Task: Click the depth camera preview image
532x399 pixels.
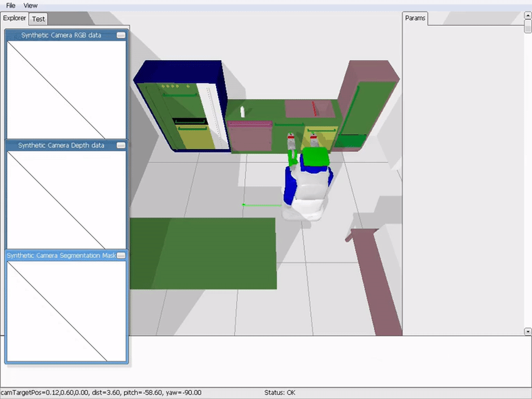Action: pos(66,200)
